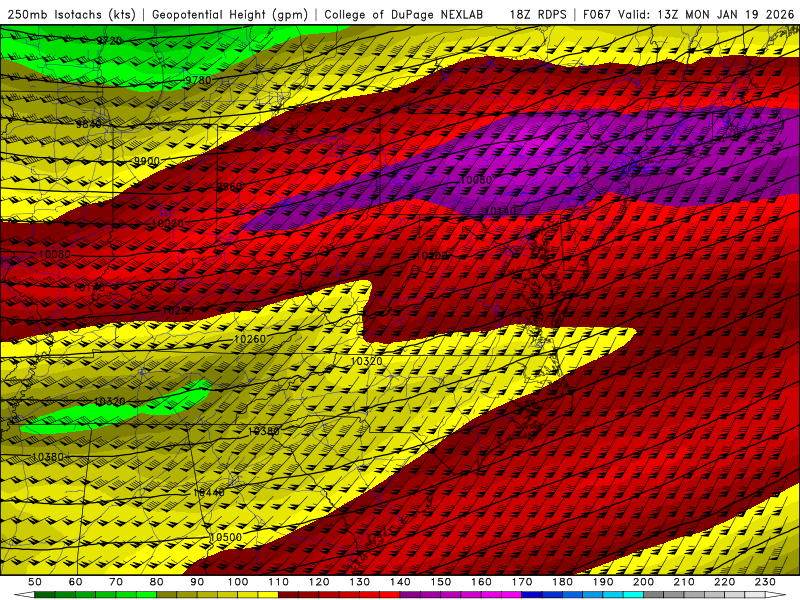Click the 170 value on the color scale
Image resolution: width=800 pixels, height=600 pixels.
[521, 582]
